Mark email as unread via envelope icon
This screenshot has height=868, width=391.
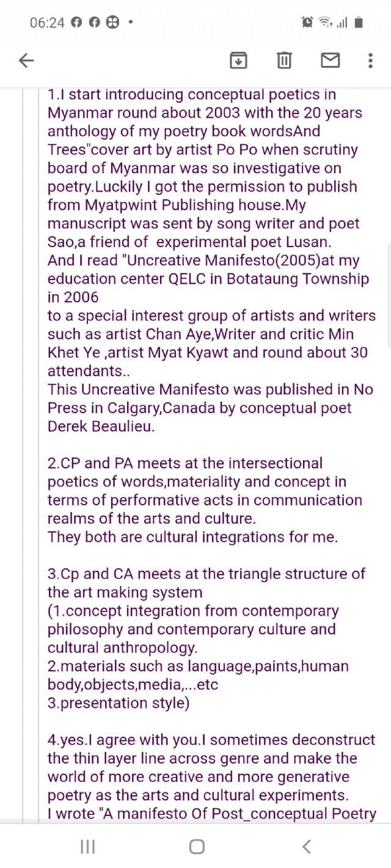point(330,60)
